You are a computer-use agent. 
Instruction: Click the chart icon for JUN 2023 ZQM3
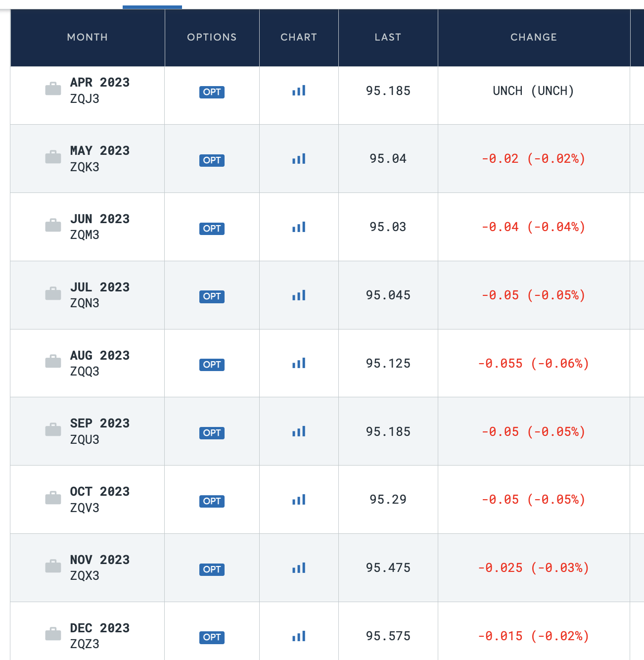point(298,227)
